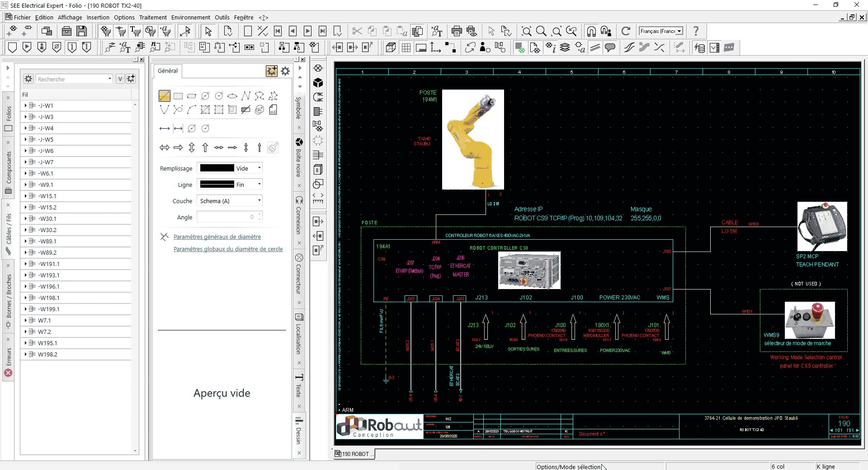
Task: Open Paramètres globaux du diamètre de cercle
Action: coord(228,249)
